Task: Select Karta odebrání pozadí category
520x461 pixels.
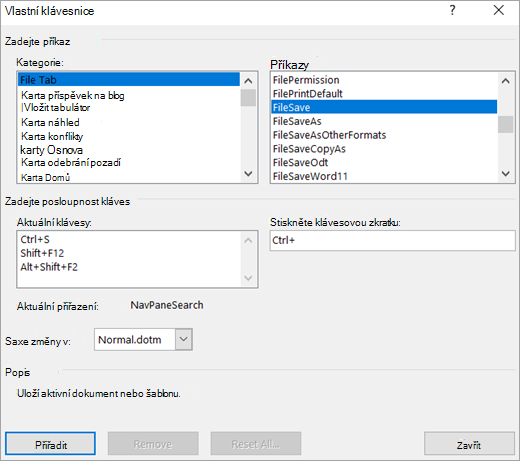Action: pos(129,163)
